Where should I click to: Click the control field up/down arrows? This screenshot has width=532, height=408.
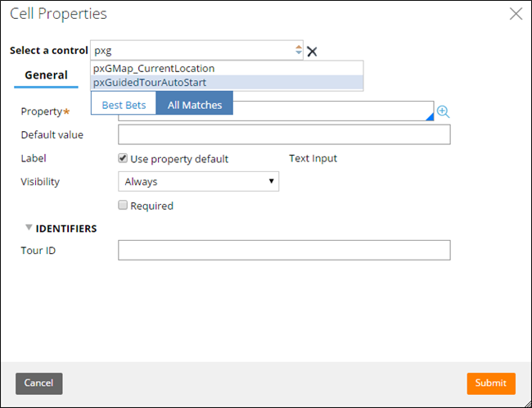click(299, 50)
